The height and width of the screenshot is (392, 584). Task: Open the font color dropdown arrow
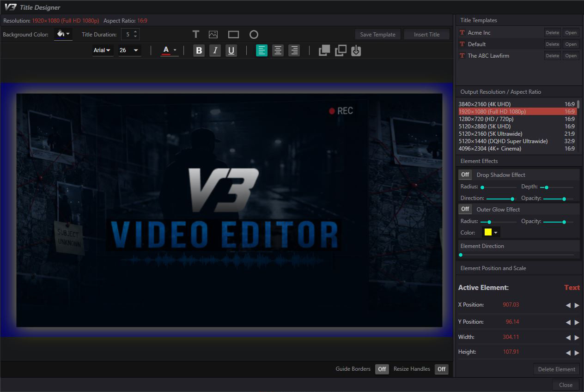175,50
